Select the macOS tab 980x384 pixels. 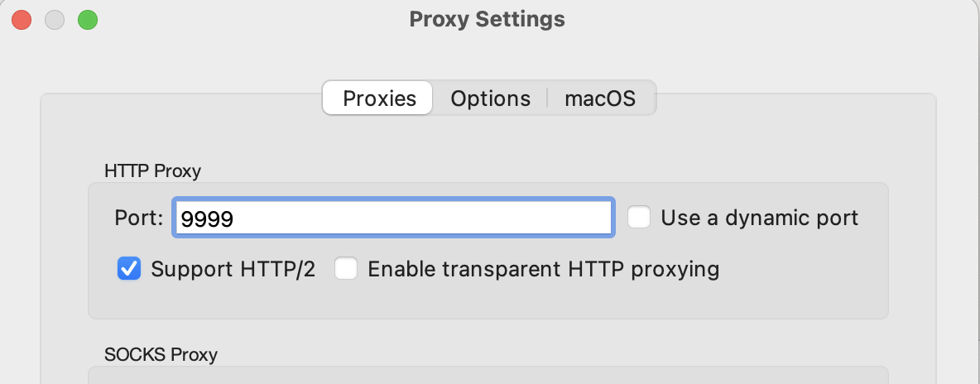[x=600, y=98]
